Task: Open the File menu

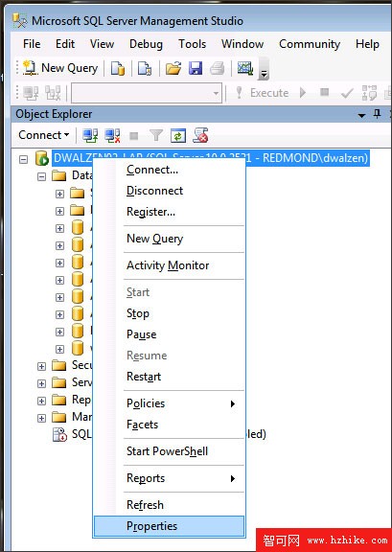Action: [32, 44]
